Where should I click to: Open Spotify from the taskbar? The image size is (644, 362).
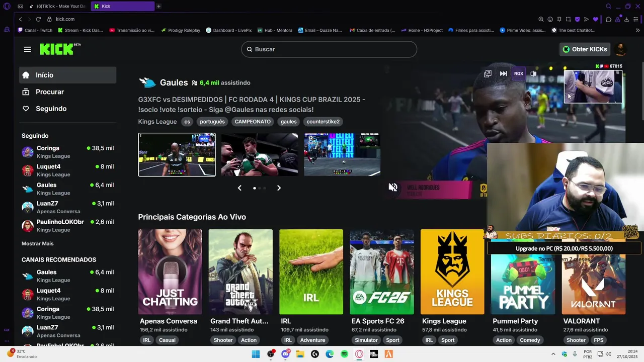[345, 354]
